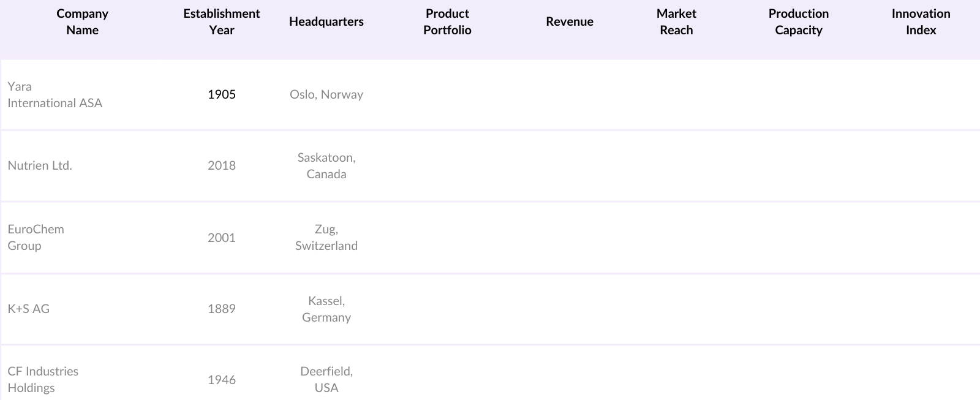Screen dimensions: 980x400
Task: Click the Zug, Switzerland headquarters cell
Action: click(x=326, y=238)
